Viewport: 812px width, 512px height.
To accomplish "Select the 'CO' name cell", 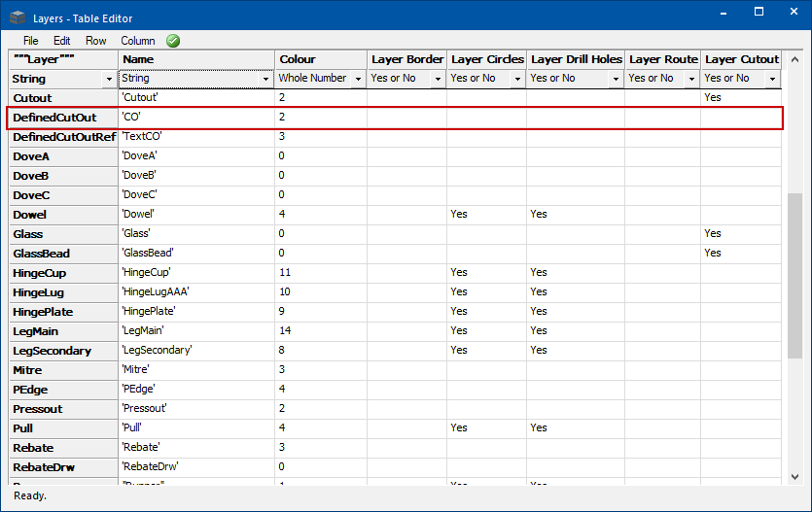I will (194, 118).
